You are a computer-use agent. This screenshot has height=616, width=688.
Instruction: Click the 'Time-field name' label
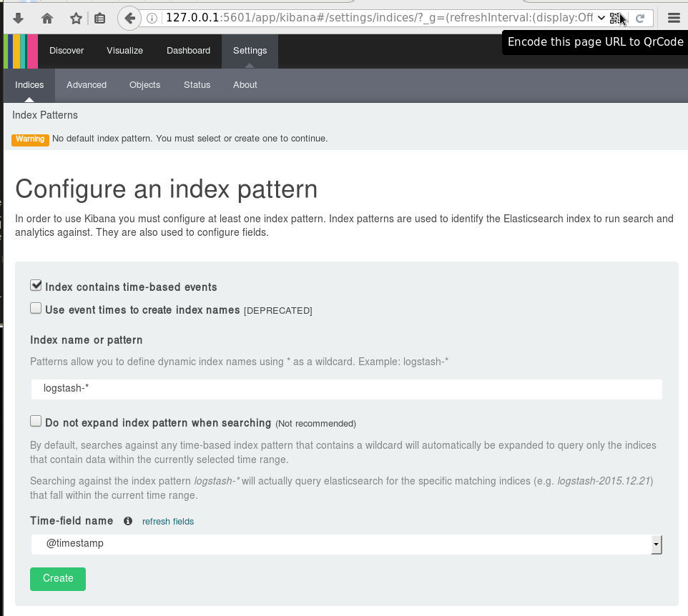coord(72,521)
